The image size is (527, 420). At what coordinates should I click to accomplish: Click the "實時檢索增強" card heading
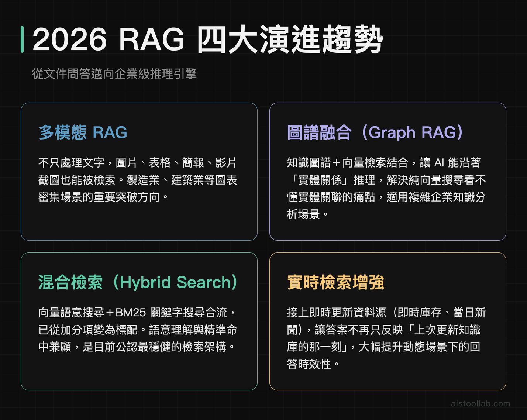(336, 282)
